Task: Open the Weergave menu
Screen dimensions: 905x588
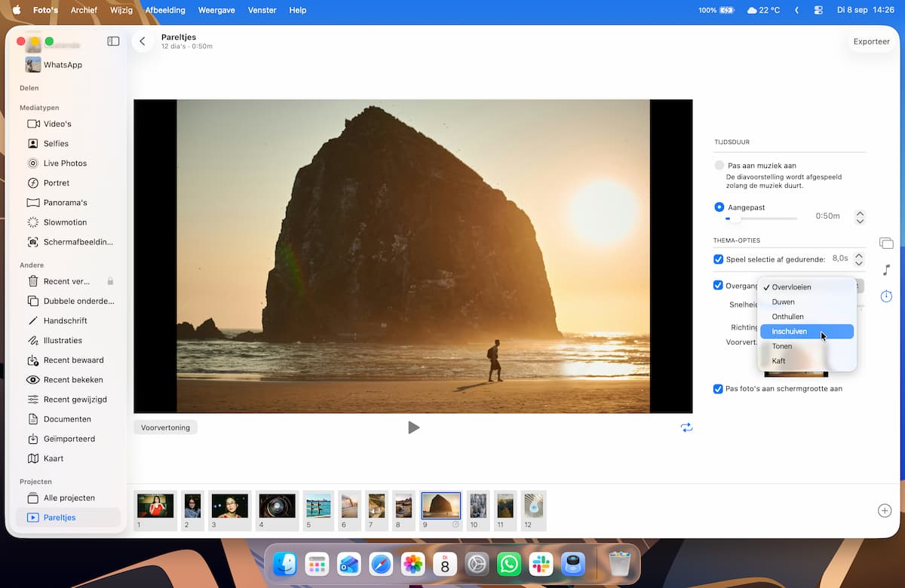Action: point(217,11)
